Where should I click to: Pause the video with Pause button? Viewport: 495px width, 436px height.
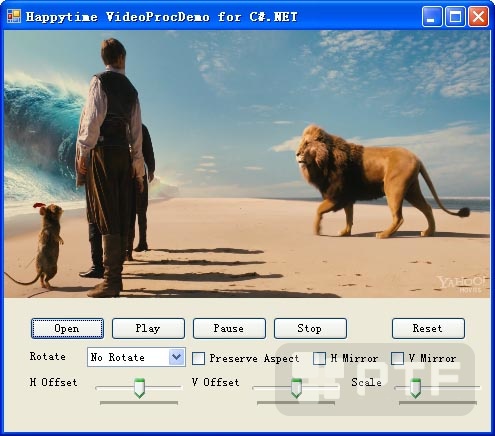229,328
